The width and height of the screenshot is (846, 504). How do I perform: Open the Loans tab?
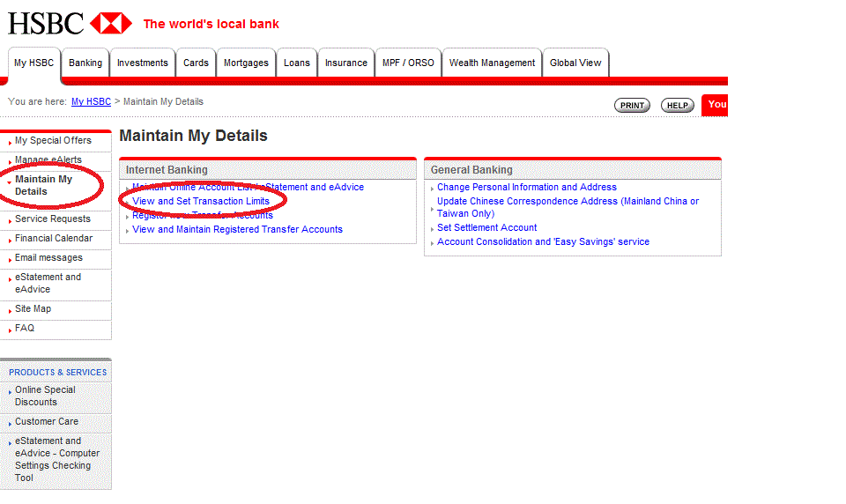[297, 63]
